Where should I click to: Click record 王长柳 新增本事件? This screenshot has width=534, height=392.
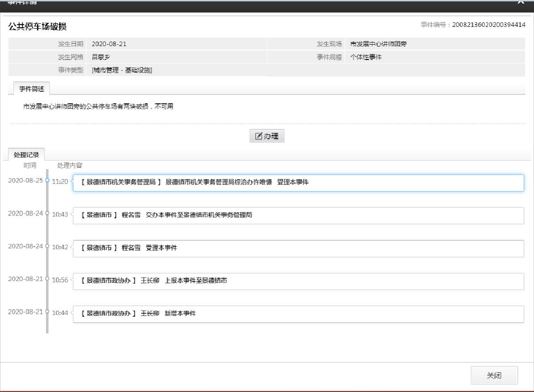(x=298, y=314)
